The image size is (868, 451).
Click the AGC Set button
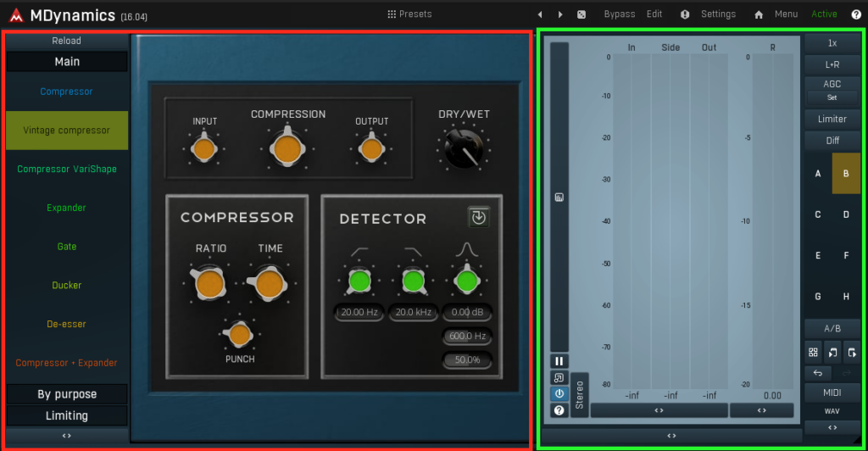[x=832, y=97]
